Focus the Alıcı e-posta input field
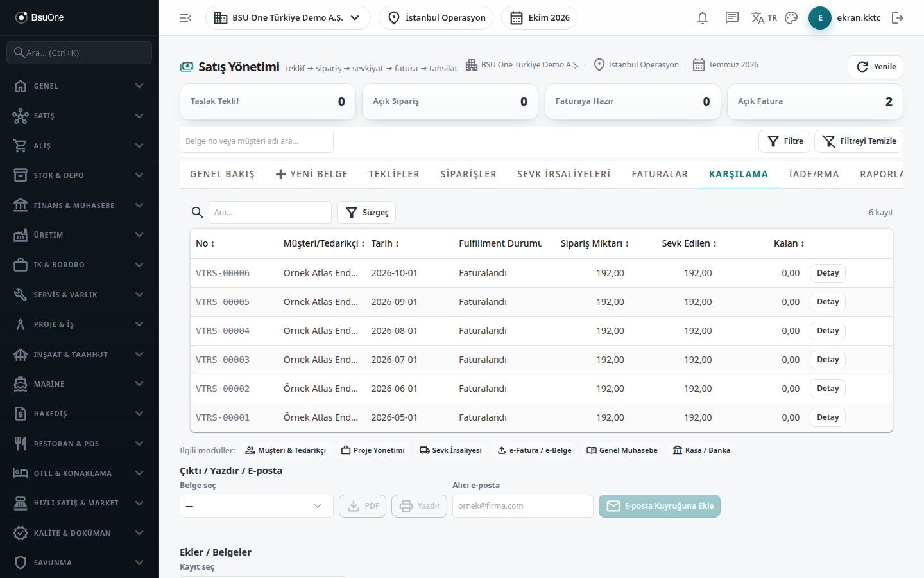Image resolution: width=924 pixels, height=578 pixels. coord(523,506)
